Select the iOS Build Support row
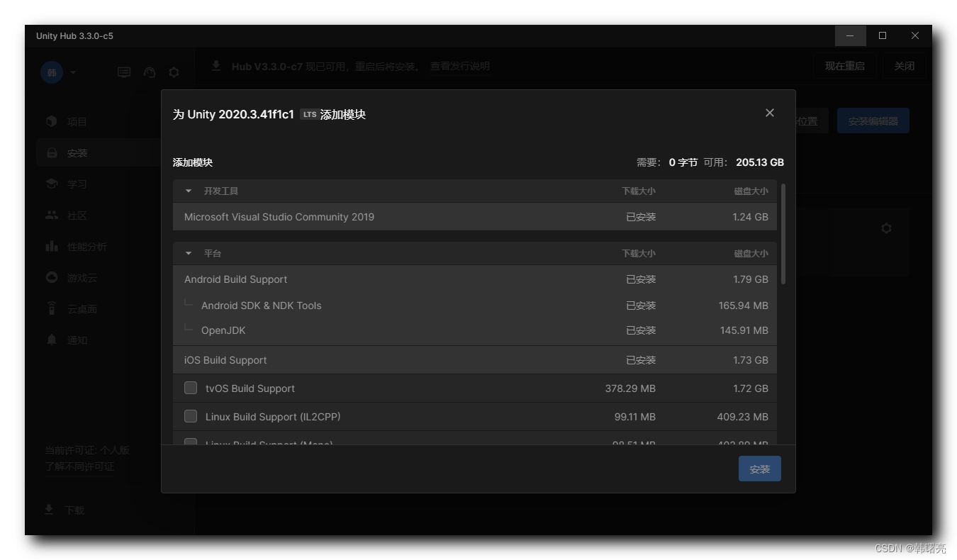Image resolution: width=957 pixels, height=560 pixels. coord(475,360)
